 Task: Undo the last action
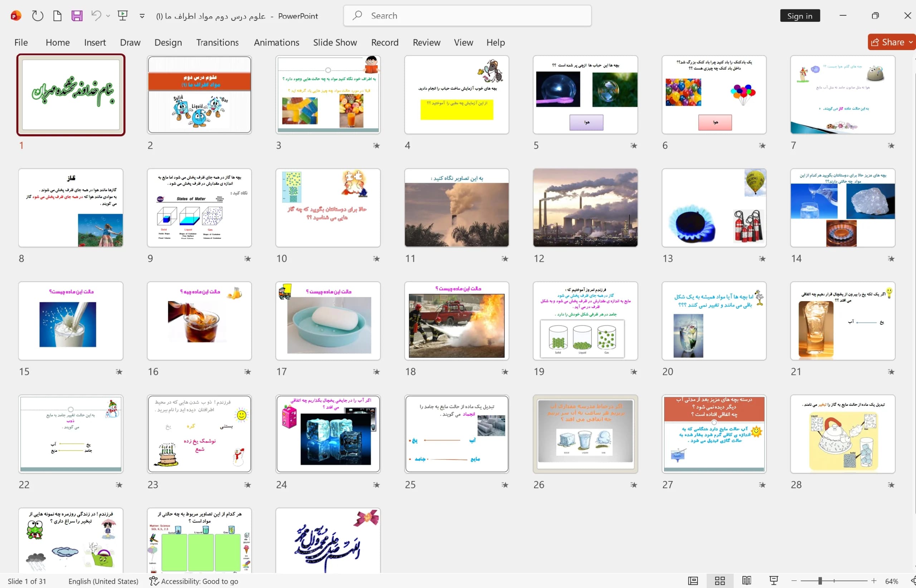point(96,16)
